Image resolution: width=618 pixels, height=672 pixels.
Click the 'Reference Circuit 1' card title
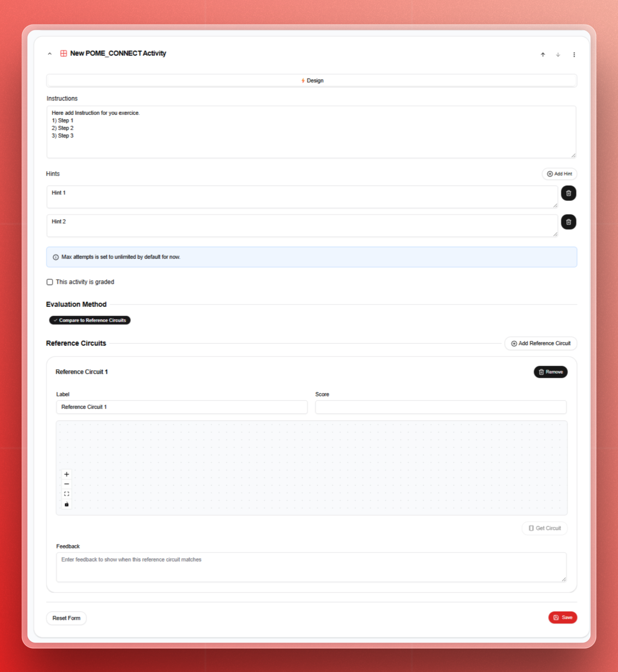[81, 372]
